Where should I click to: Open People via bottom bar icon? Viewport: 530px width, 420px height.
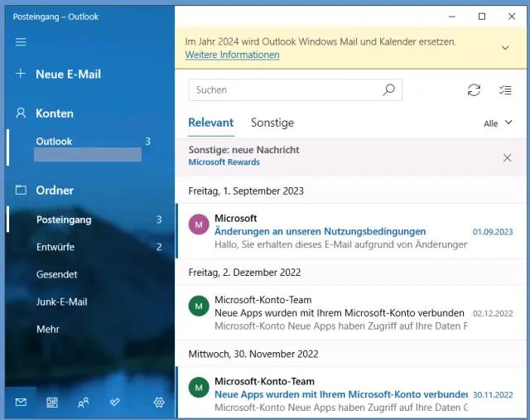[x=84, y=403]
